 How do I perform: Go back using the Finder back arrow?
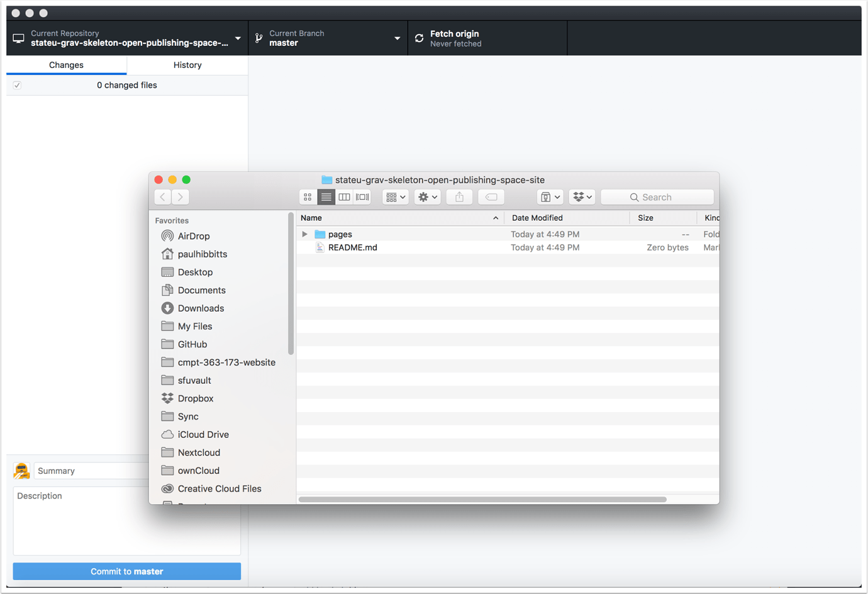click(162, 196)
